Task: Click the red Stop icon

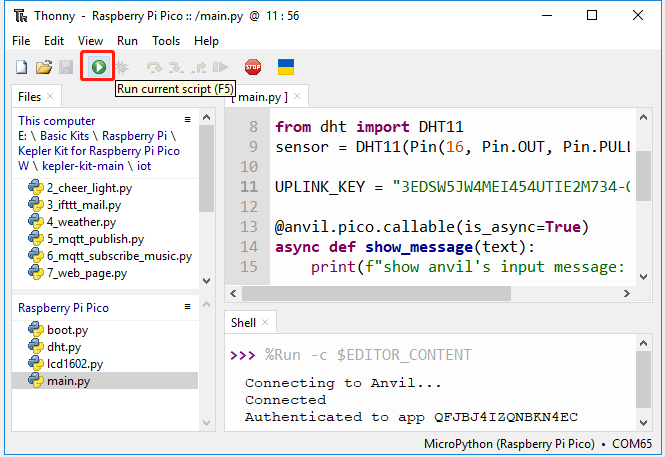Action: (253, 67)
